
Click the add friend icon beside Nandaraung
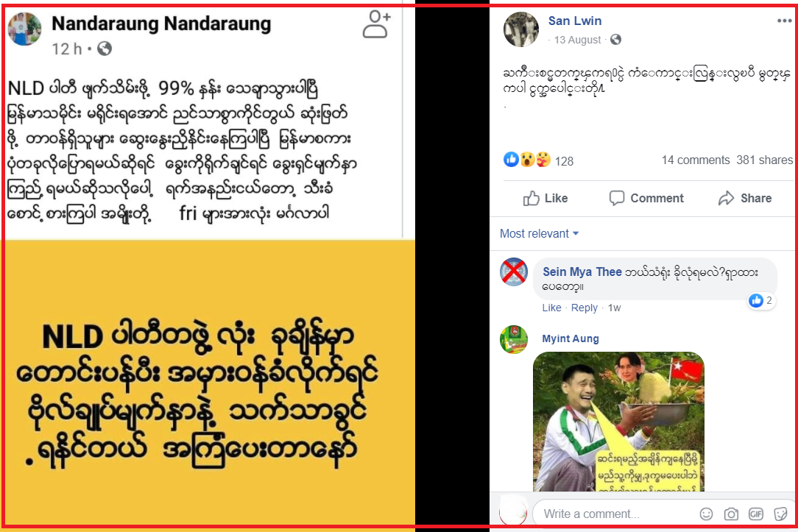(x=377, y=24)
